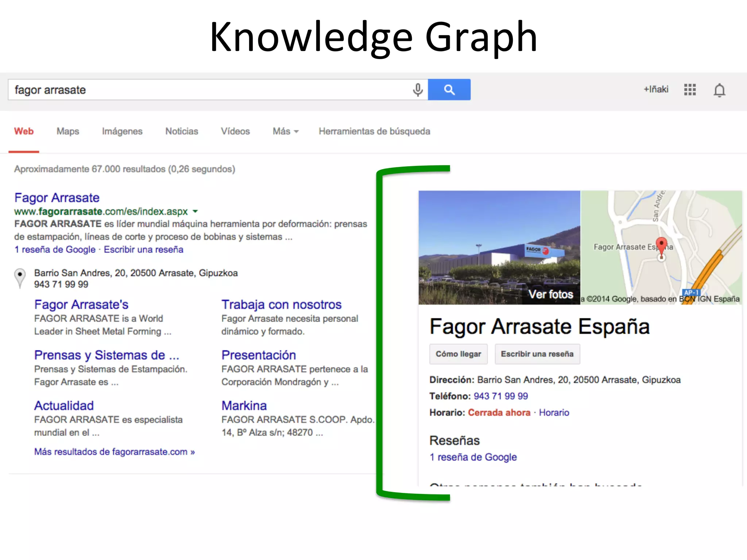Click the phone number 943 71 99 99 in the panel
This screenshot has height=560, width=747.
pyautogui.click(x=501, y=396)
